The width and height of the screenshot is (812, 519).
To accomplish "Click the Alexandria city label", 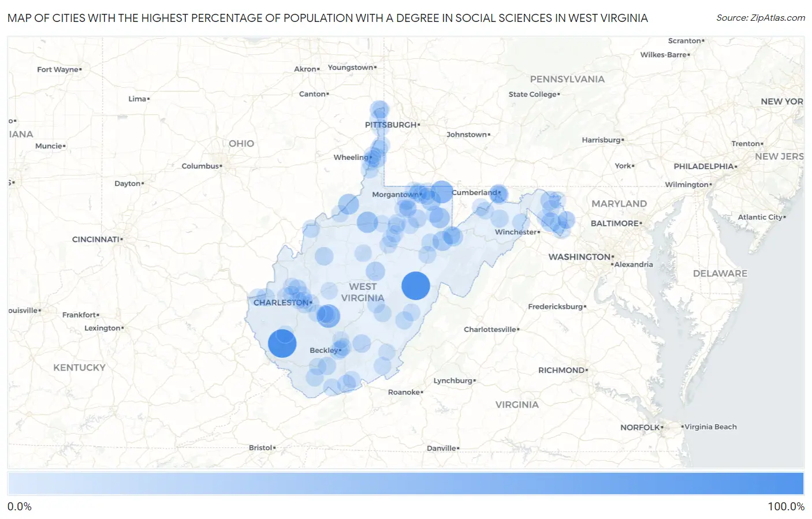I will click(x=634, y=265).
